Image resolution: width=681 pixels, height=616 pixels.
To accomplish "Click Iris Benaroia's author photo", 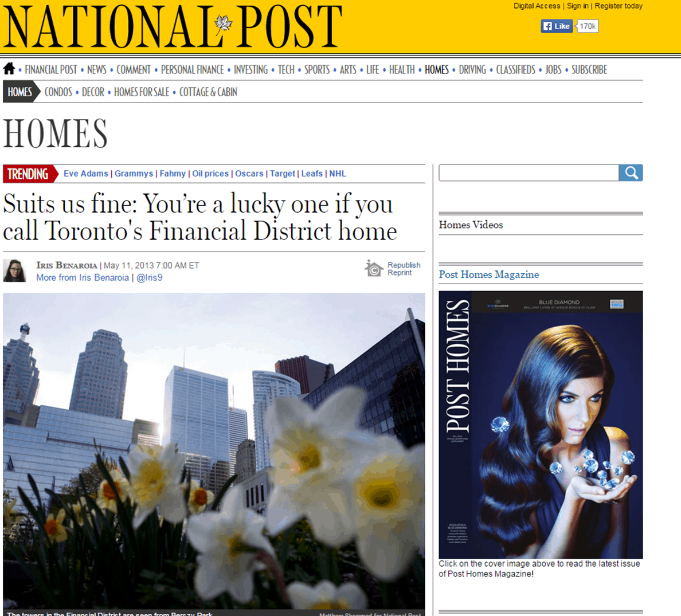I will [x=14, y=270].
